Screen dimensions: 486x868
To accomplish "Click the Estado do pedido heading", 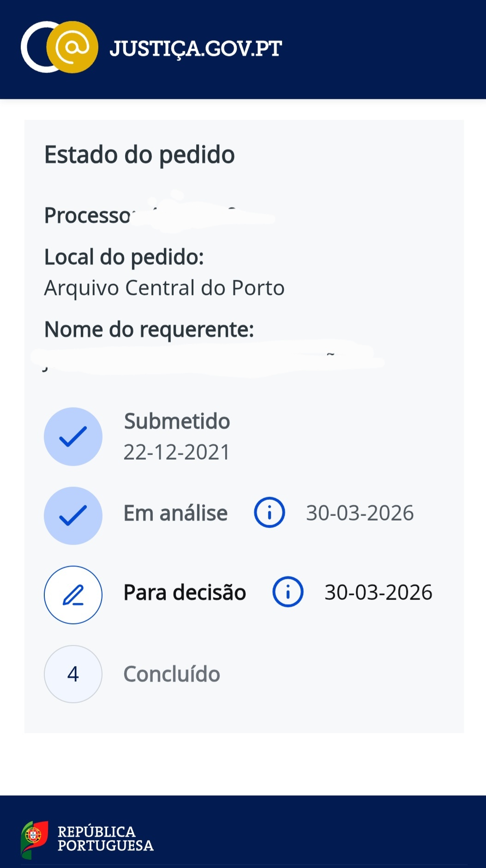I will [139, 155].
